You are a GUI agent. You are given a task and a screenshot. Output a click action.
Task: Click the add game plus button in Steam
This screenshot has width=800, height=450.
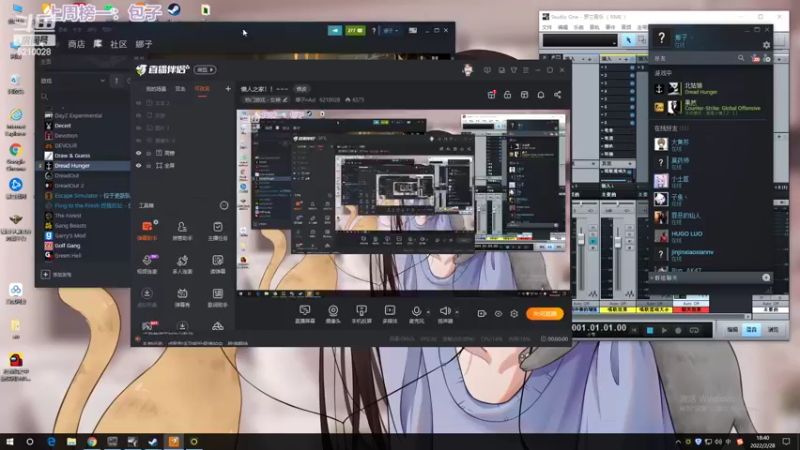point(45,274)
